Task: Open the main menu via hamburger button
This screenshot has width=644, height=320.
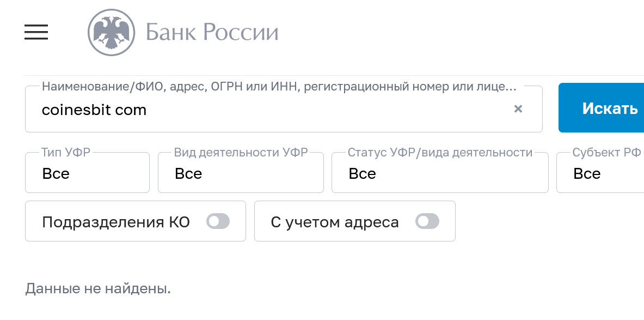Action: click(35, 32)
